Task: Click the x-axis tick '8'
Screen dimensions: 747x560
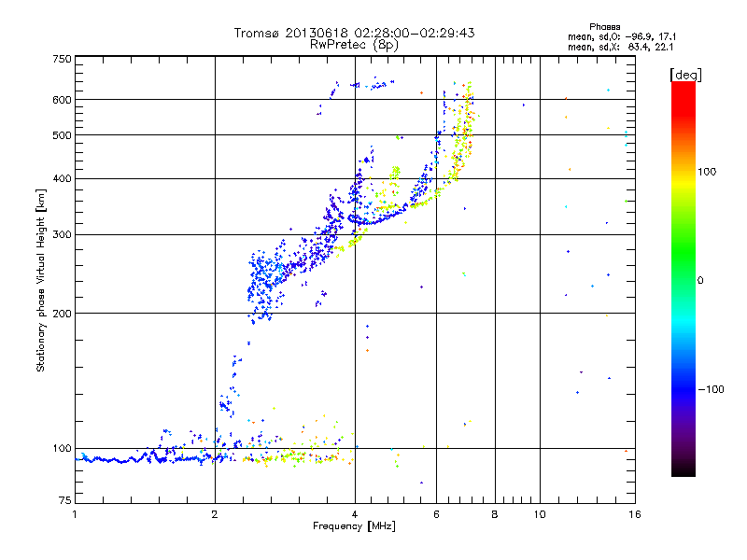Action: 495,514
